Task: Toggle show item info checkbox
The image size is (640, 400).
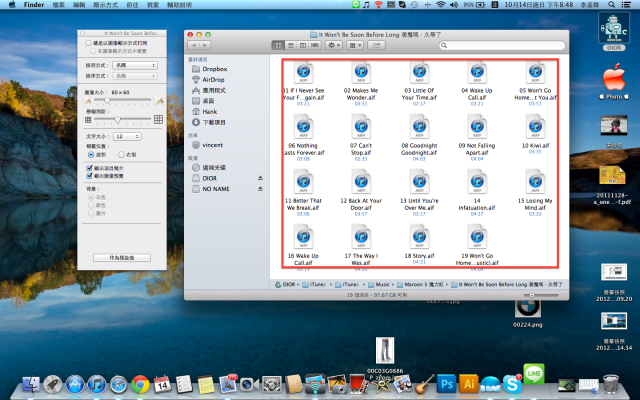Action: 89,168
